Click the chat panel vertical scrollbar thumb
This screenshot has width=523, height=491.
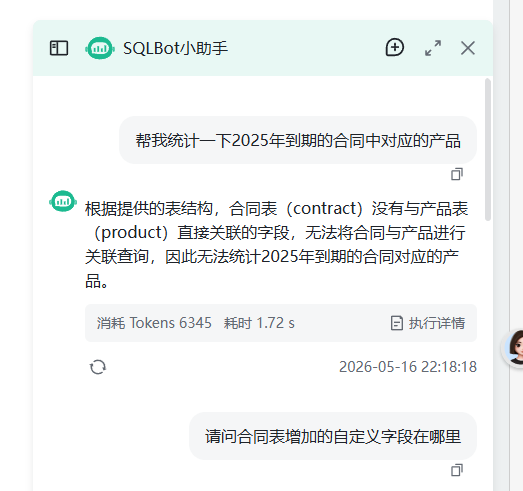488,149
